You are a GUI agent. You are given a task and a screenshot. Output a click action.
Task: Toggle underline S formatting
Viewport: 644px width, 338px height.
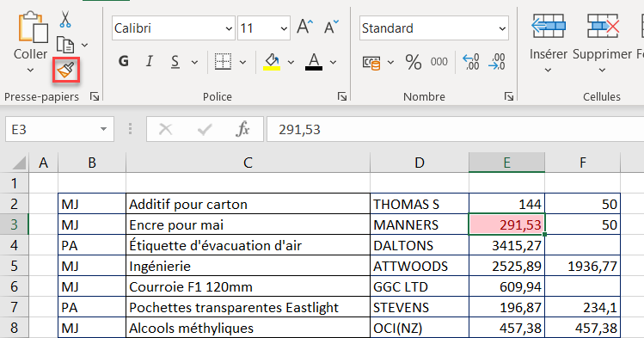[175, 62]
